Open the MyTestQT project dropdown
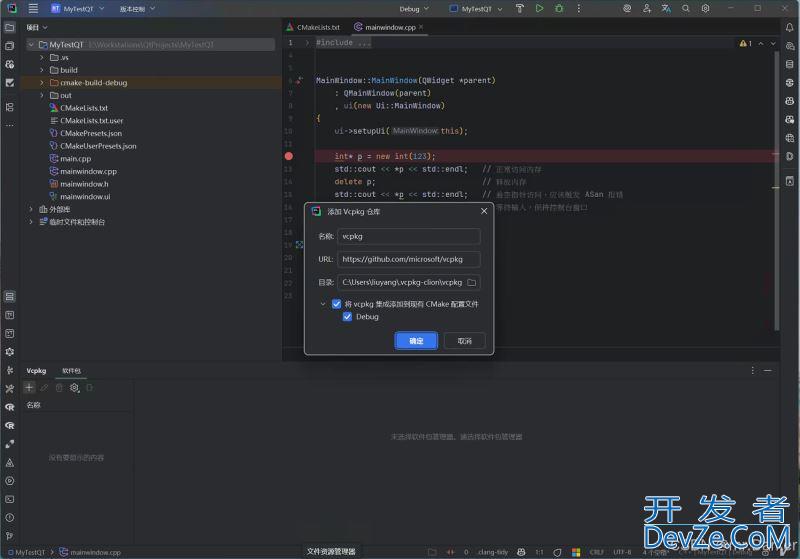 click(x=78, y=9)
